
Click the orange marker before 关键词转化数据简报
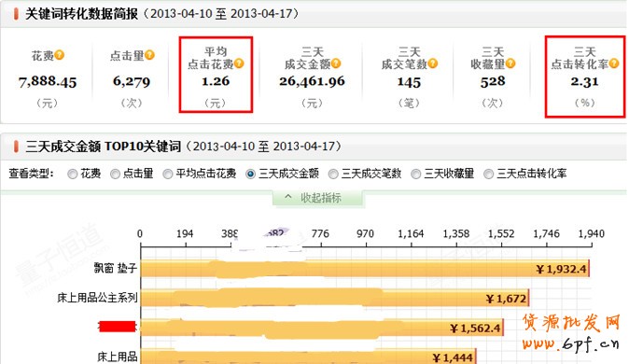(x=16, y=14)
